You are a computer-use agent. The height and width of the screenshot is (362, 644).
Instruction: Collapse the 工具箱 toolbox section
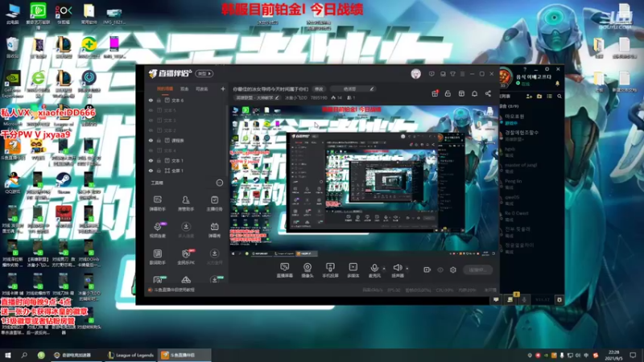pyautogui.click(x=219, y=183)
